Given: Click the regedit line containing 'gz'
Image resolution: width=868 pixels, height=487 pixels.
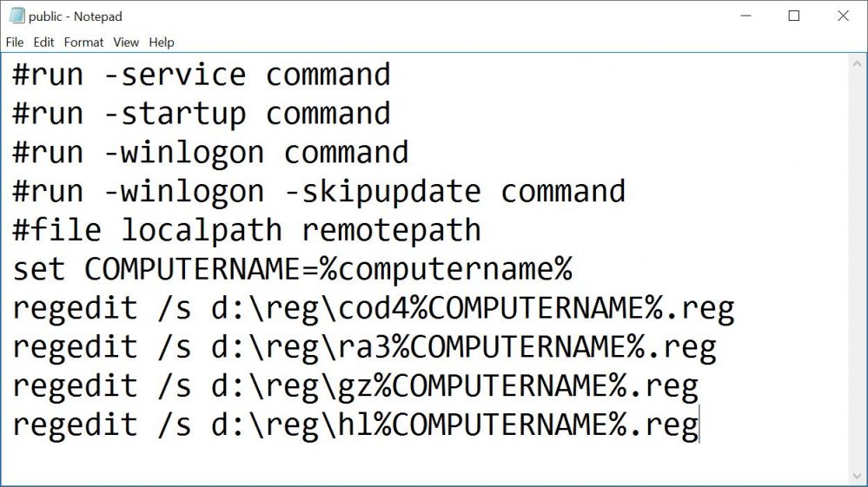Looking at the screenshot, I should pyautogui.click(x=354, y=386).
